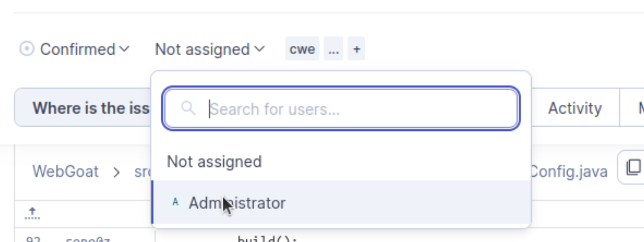Open the Activity tab
The width and height of the screenshot is (644, 242).
(575, 108)
